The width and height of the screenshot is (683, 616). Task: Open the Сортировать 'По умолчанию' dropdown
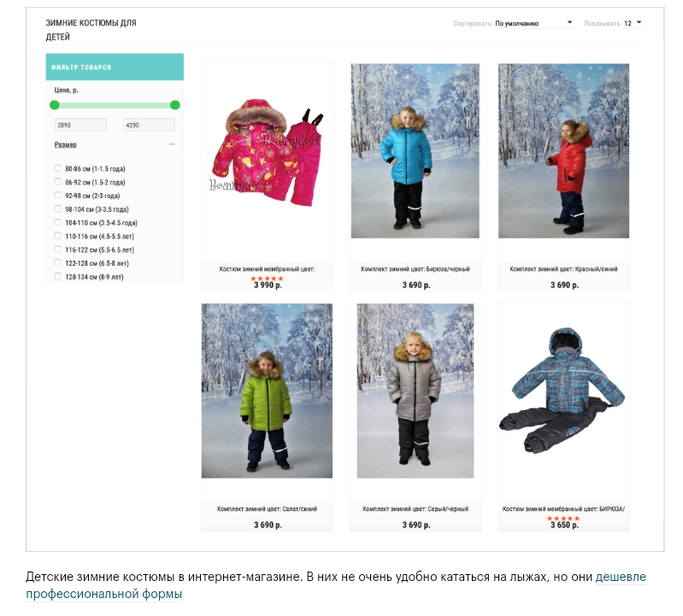coord(533,23)
